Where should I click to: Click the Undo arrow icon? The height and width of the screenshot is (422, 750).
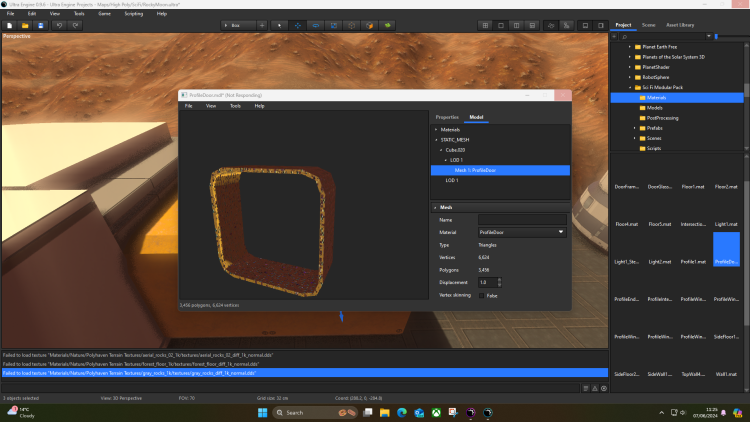pos(60,24)
